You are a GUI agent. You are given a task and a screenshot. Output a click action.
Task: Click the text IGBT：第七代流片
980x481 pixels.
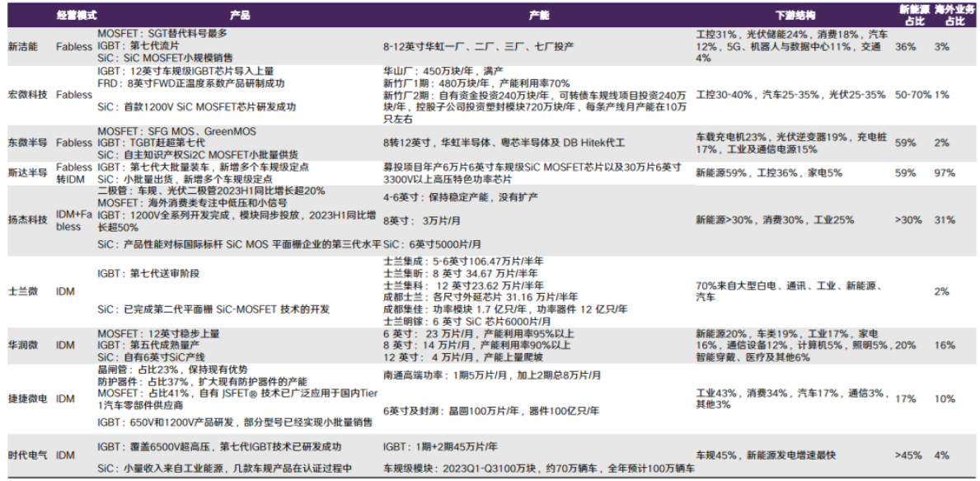(140, 45)
